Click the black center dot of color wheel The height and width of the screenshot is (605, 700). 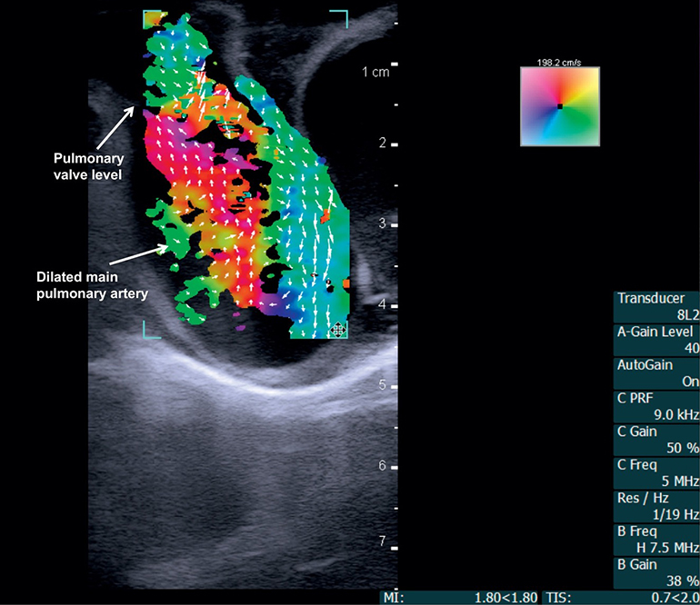pos(560,106)
